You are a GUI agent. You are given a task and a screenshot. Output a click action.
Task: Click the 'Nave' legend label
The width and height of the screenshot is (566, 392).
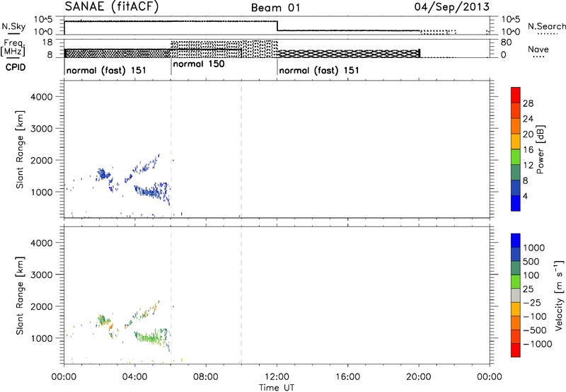point(538,50)
